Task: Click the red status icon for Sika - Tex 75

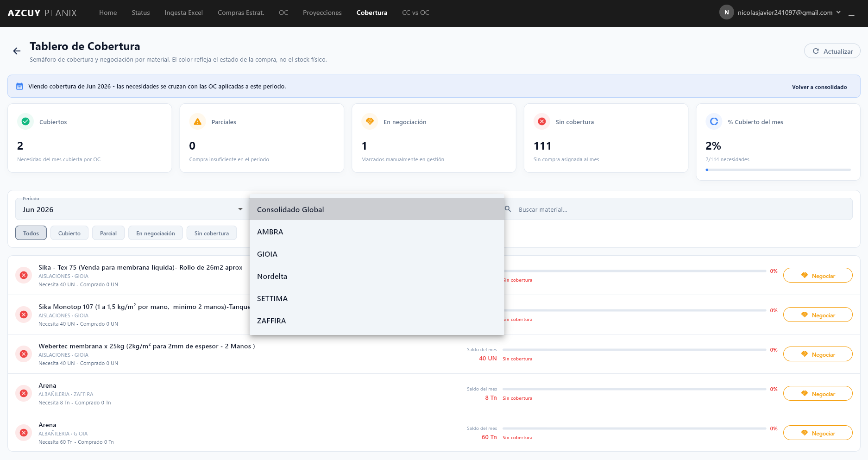Action: [x=24, y=275]
